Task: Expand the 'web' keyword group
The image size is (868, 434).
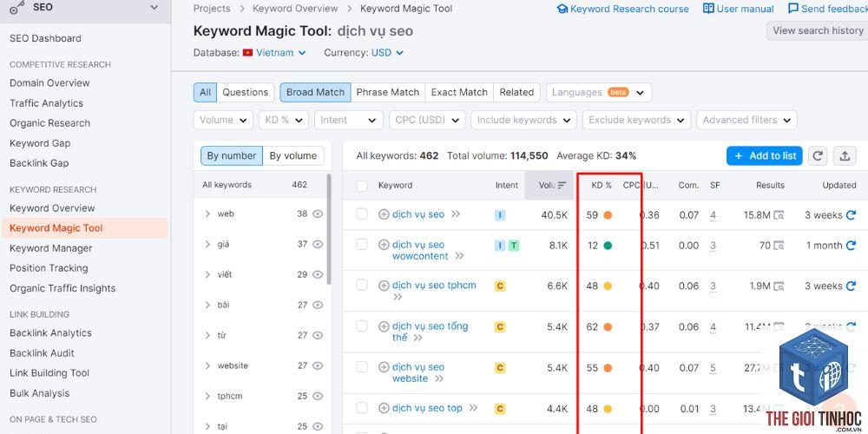Action: (207, 214)
